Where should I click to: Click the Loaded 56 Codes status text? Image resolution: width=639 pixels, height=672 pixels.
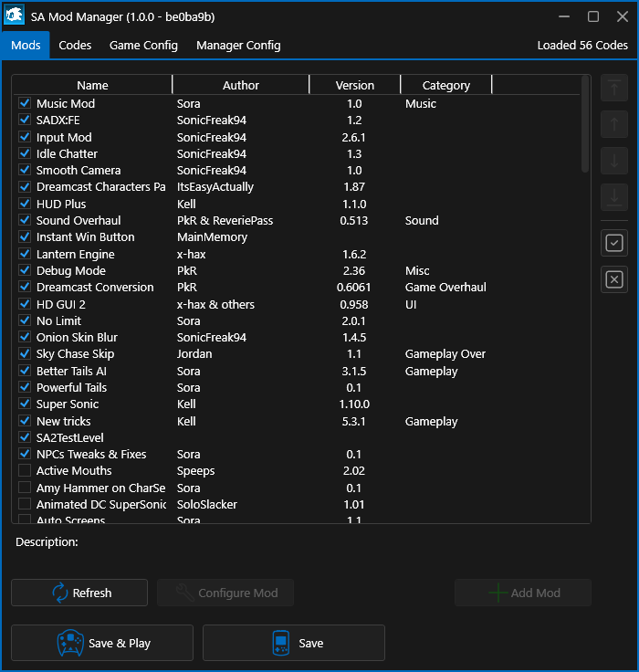point(582,46)
